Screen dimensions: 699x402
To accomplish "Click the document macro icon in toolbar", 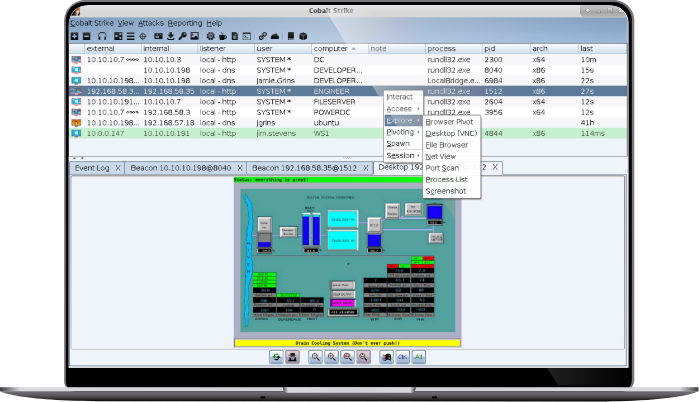I will click(234, 36).
